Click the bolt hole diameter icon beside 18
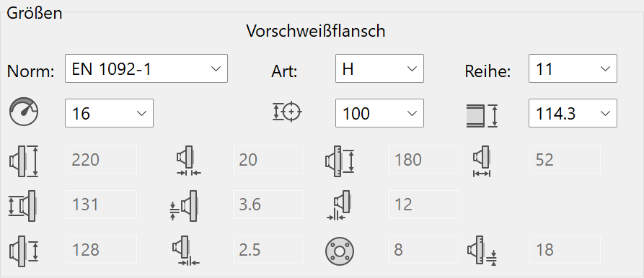The width and height of the screenshot is (644, 278). (x=482, y=251)
